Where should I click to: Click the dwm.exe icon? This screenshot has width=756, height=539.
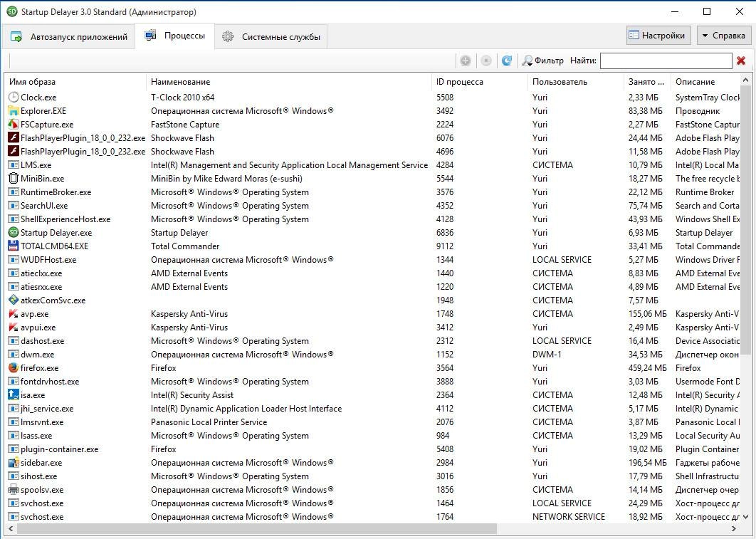point(14,354)
